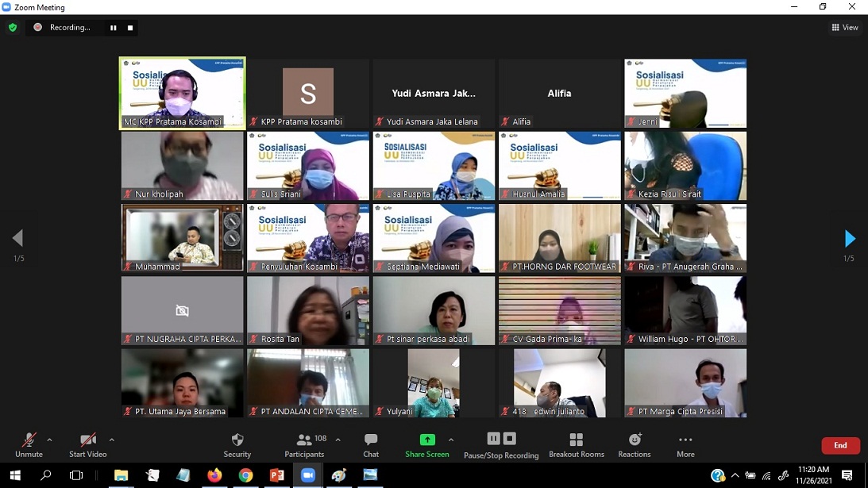Expand video options arrow beside Start Video

point(111,440)
